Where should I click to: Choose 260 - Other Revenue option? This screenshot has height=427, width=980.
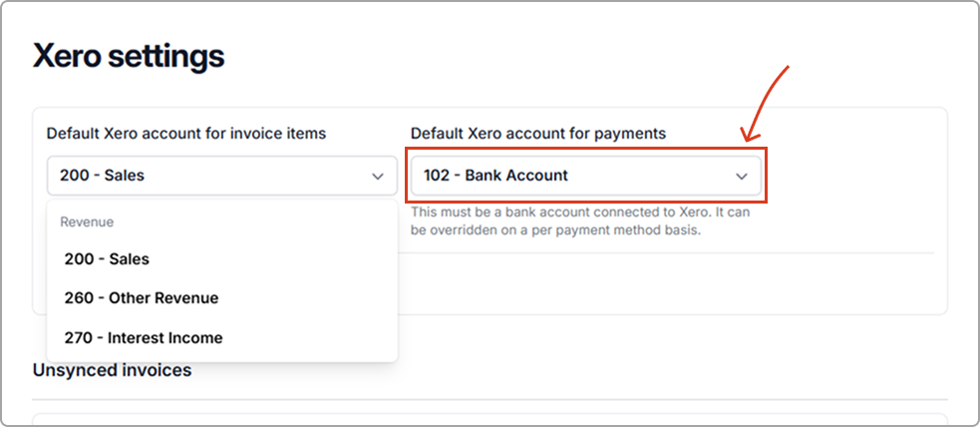tap(141, 297)
